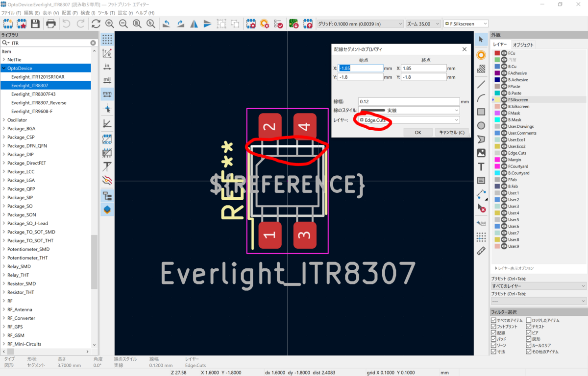Image resolution: width=588 pixels, height=376 pixels.
Task: Open the レイヤー Edge.Cuts dropdown in dialog
Action: [409, 120]
